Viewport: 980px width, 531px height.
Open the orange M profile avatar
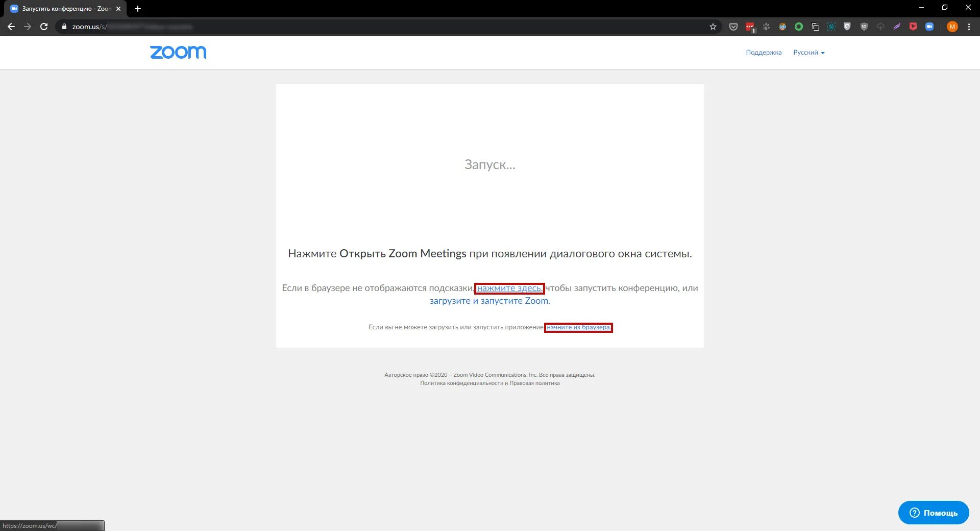952,27
